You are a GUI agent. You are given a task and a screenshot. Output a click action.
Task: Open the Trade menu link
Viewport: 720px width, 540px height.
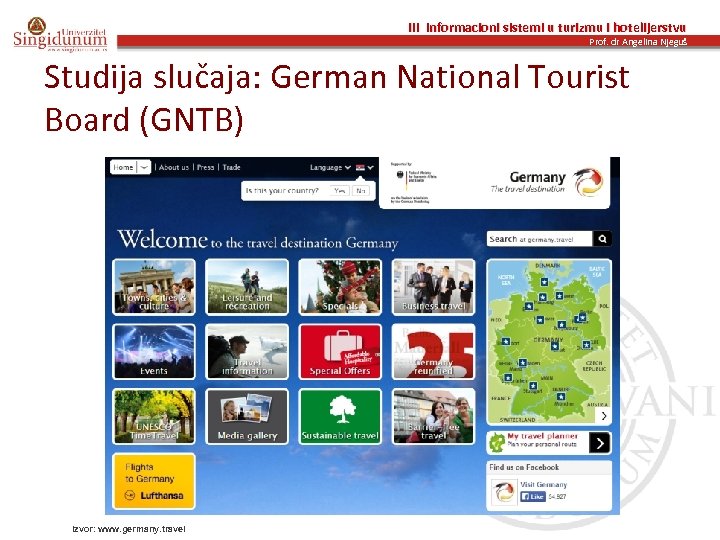231,168
